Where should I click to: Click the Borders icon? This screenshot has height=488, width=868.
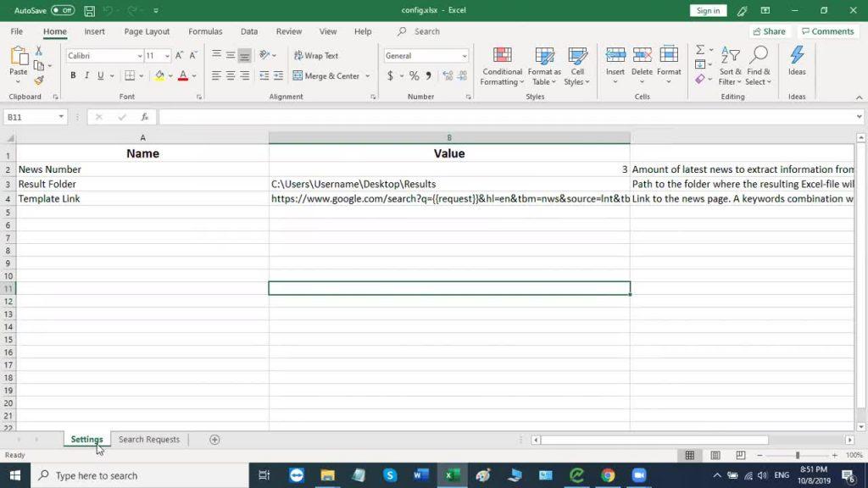click(130, 75)
